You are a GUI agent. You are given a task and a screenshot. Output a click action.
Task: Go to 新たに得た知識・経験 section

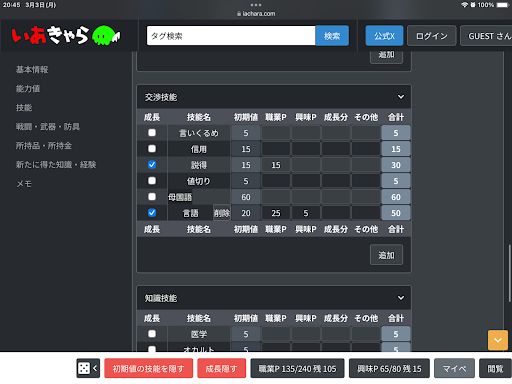[x=56, y=164]
